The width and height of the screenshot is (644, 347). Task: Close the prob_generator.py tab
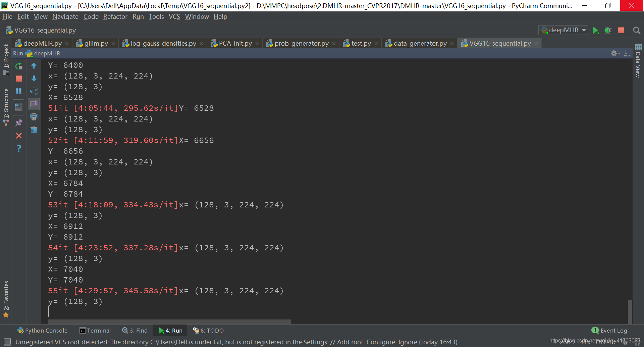pyautogui.click(x=334, y=44)
